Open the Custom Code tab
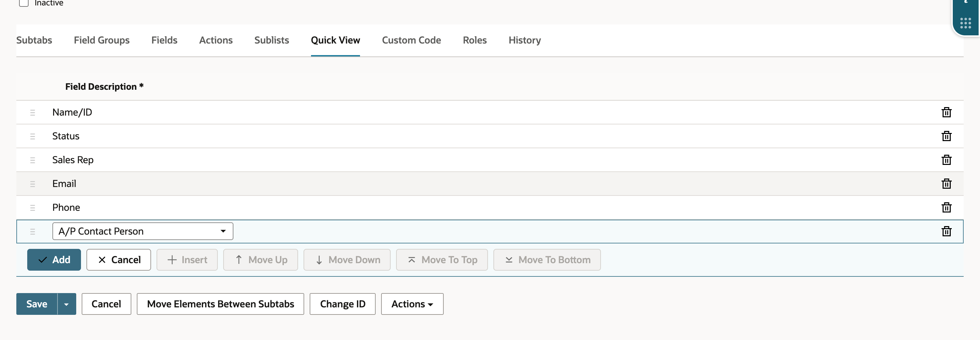980x340 pixels. point(411,40)
